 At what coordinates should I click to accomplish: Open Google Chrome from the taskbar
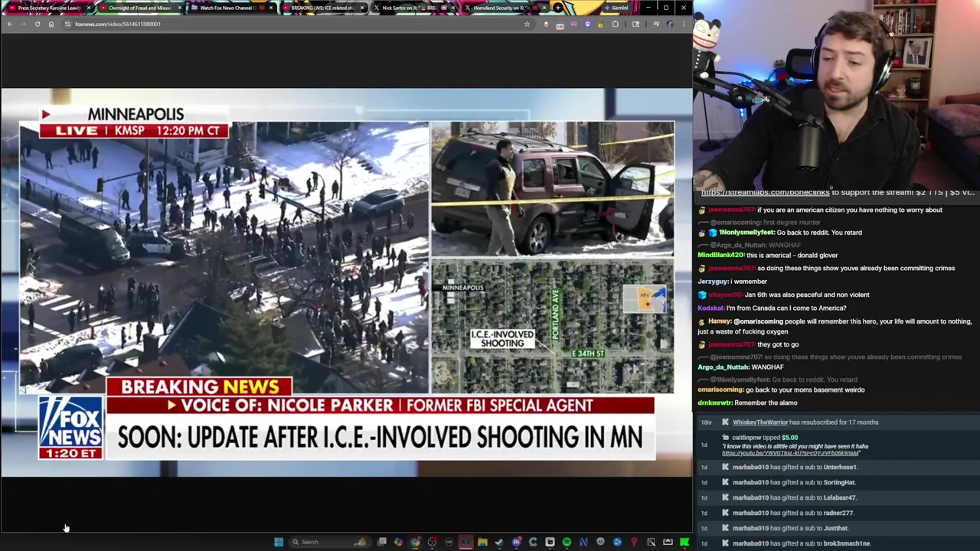[x=415, y=542]
